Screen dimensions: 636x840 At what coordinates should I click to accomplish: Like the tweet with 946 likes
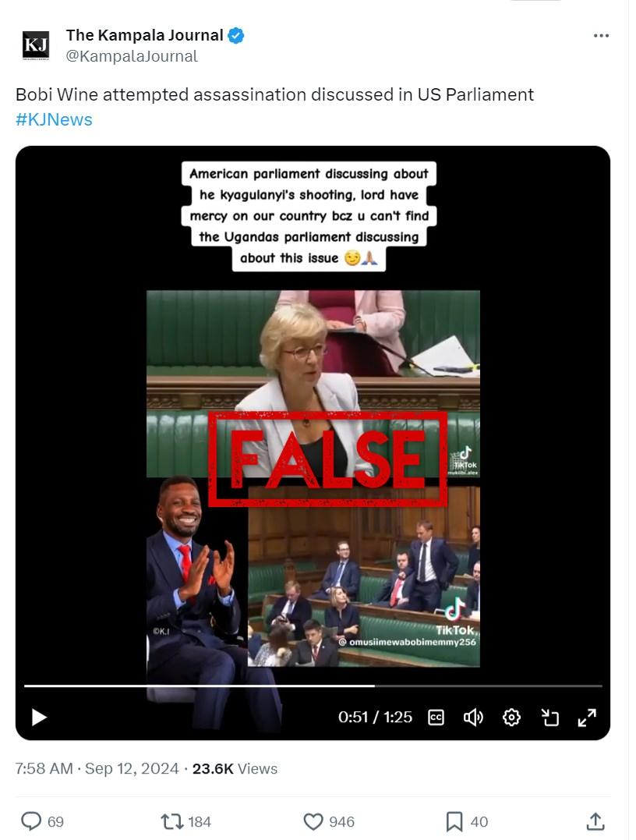(x=313, y=821)
